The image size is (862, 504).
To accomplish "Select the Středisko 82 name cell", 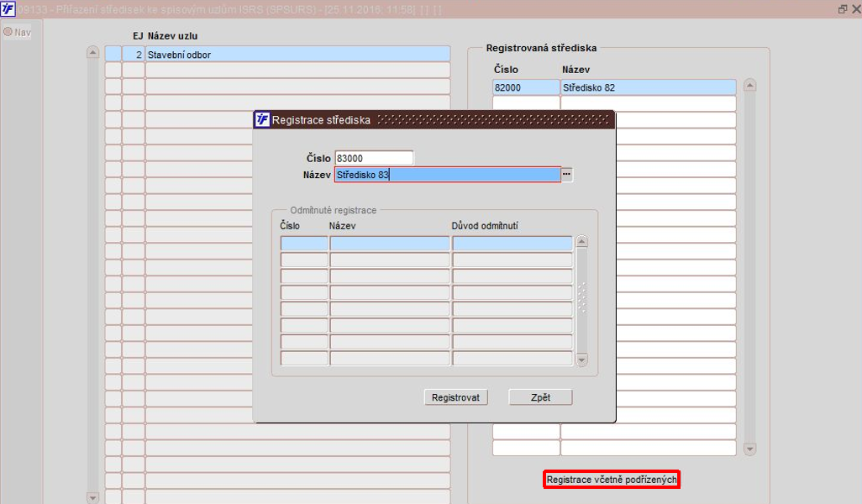I will [648, 87].
